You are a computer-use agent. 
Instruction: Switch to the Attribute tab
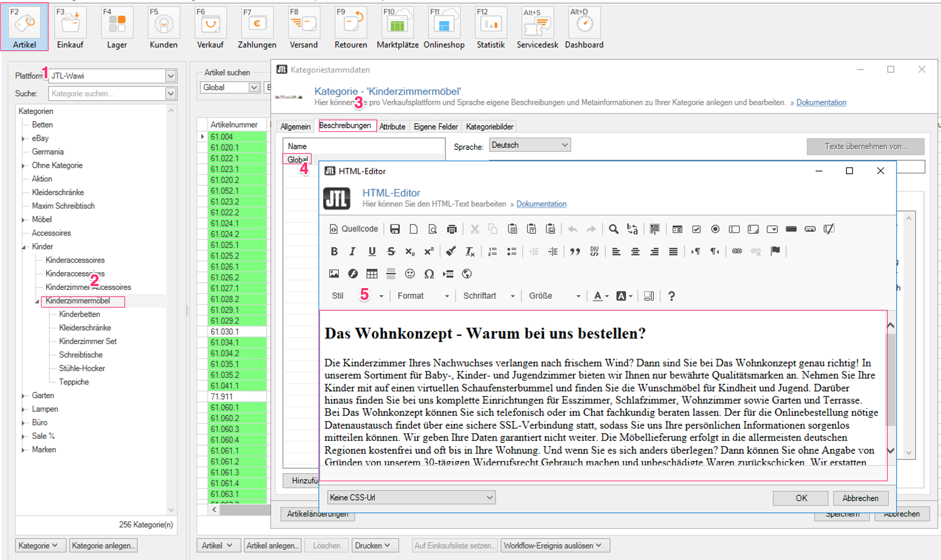392,127
